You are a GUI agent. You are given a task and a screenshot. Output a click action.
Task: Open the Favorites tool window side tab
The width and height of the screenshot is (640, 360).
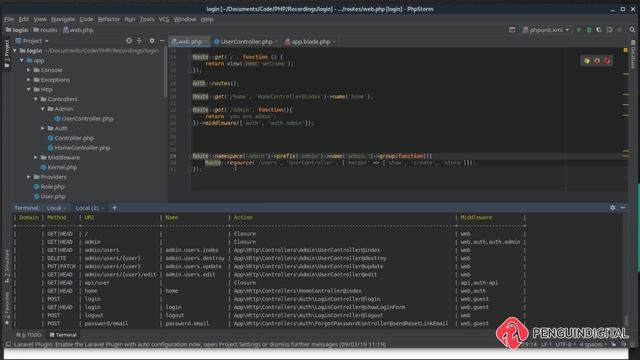(x=7, y=308)
